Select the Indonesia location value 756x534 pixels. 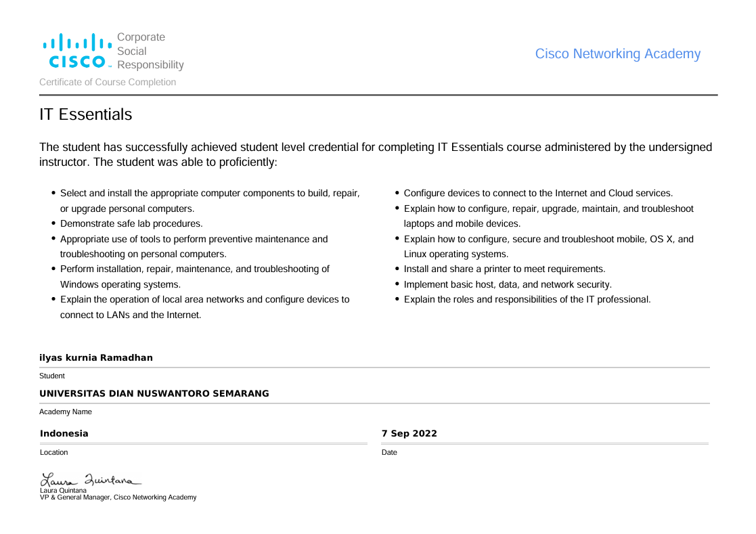(64, 434)
